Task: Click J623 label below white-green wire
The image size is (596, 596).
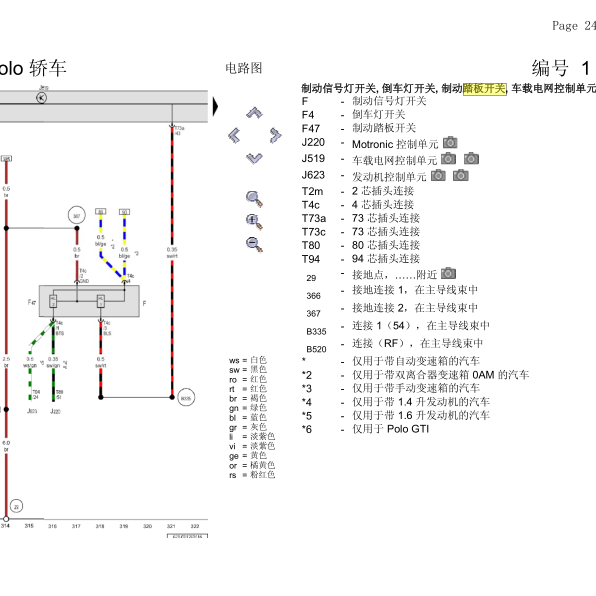Action: point(32,411)
